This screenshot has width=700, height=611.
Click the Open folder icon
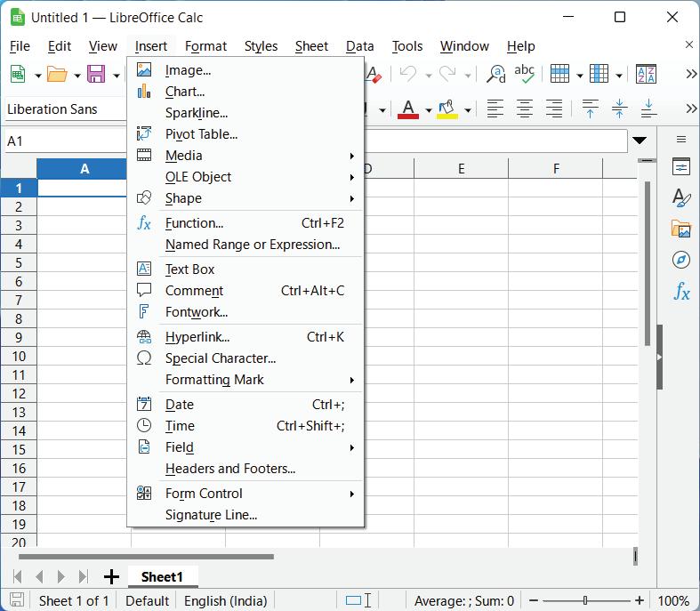pos(57,74)
